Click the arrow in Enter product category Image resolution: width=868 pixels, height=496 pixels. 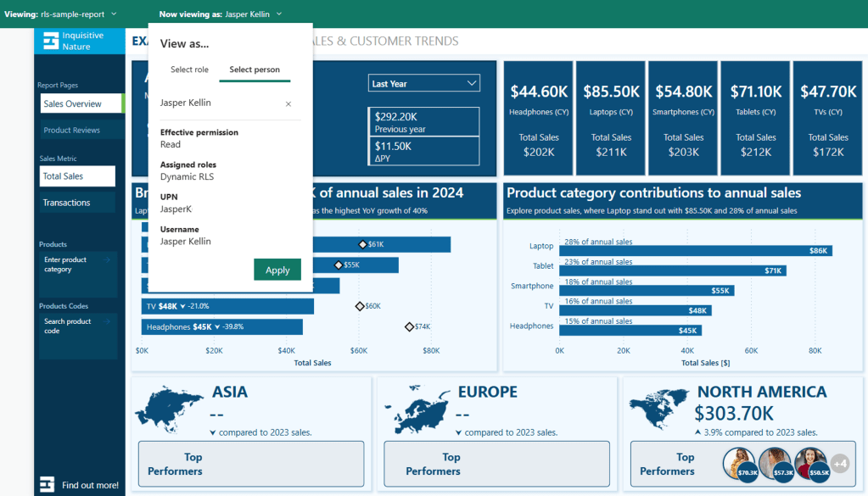coord(108,260)
